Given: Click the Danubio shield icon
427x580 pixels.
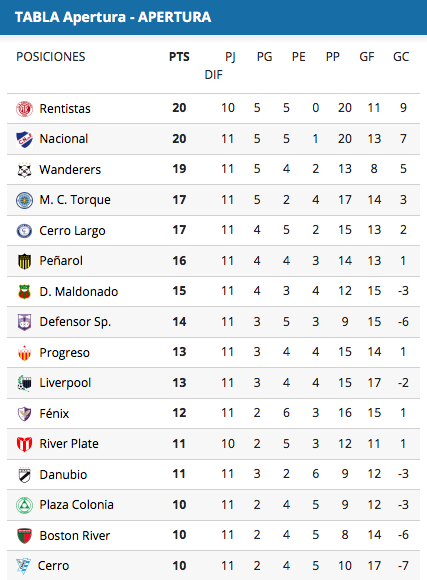Looking at the screenshot, I should click(x=24, y=475).
